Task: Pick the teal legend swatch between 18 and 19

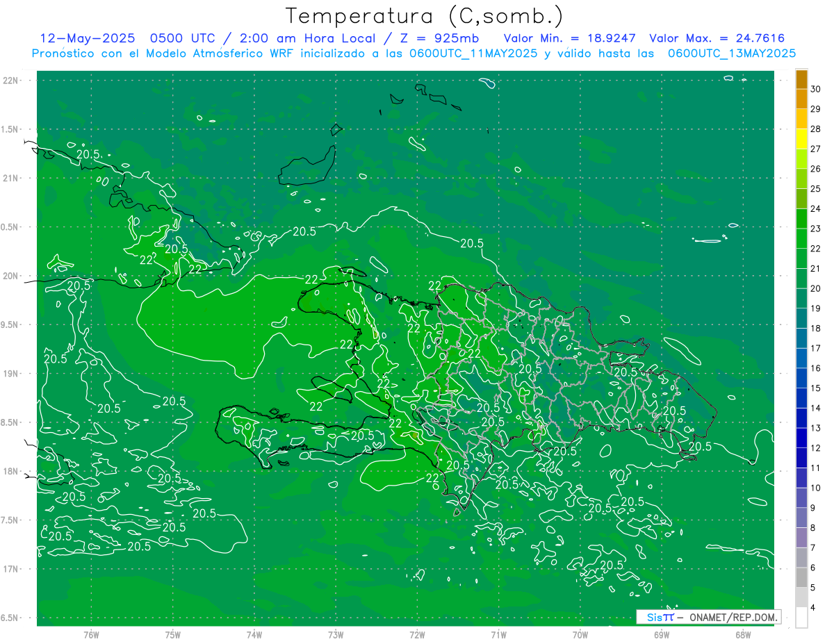Action: tap(801, 319)
